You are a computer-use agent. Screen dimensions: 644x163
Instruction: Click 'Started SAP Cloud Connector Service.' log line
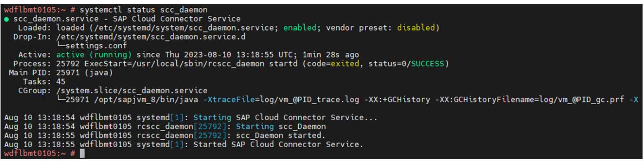pyautogui.click(x=278, y=144)
